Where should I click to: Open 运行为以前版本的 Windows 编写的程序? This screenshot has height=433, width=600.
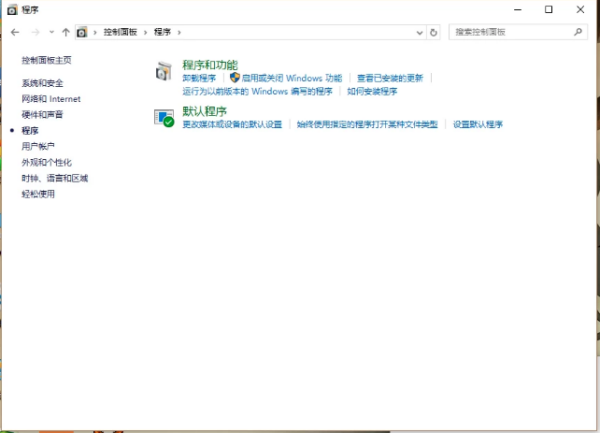tap(258, 91)
